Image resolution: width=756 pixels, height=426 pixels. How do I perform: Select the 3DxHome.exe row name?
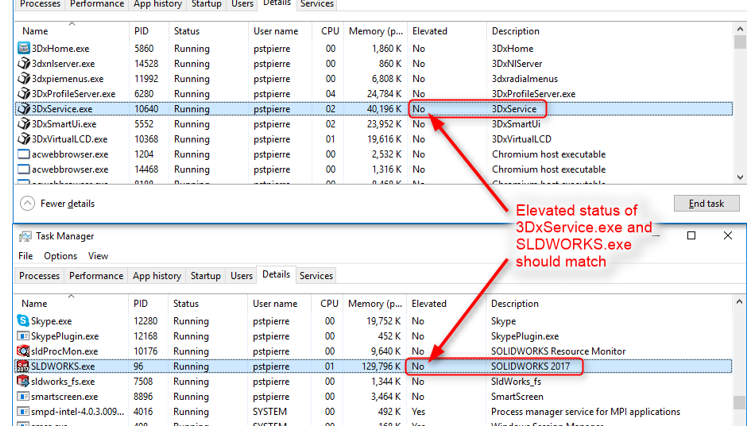pos(60,49)
